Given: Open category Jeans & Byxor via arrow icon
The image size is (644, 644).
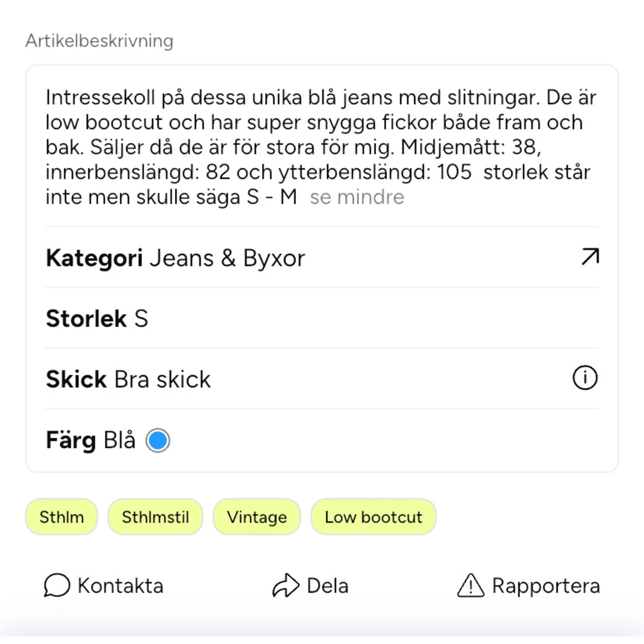Looking at the screenshot, I should tap(590, 257).
